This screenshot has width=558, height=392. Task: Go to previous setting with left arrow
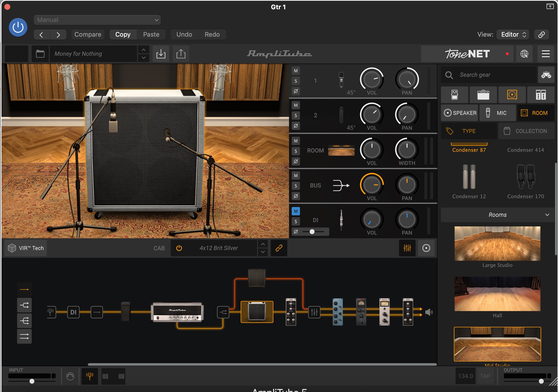[x=42, y=35]
